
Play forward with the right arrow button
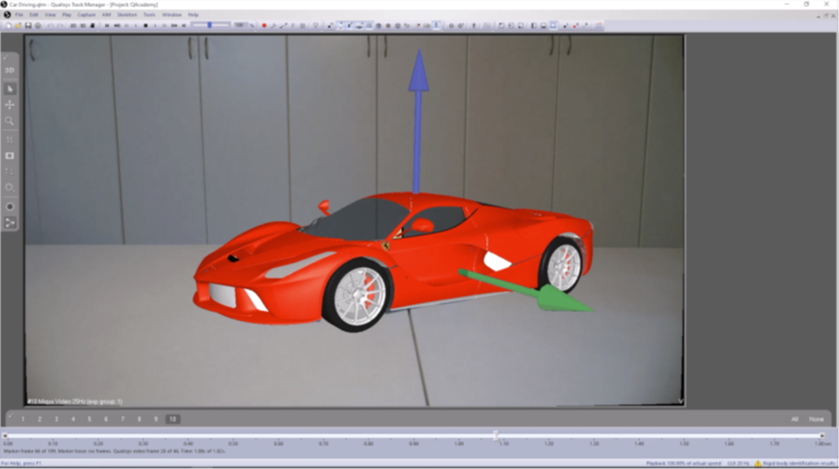pyautogui.click(x=156, y=26)
